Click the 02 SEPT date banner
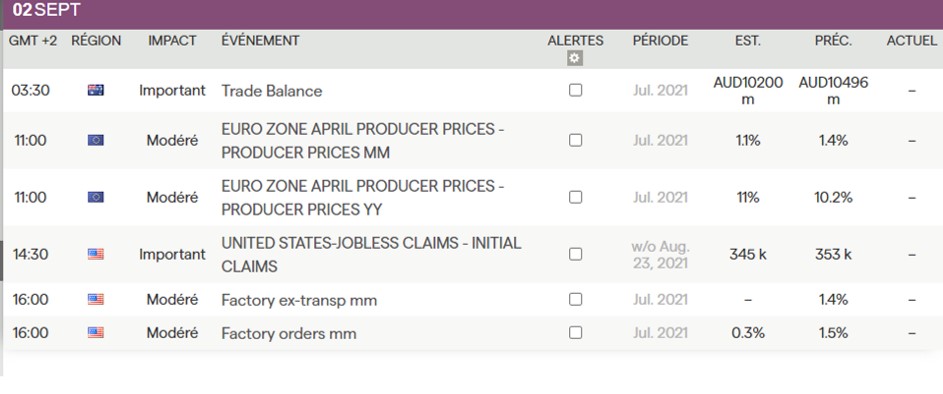943x394 pixels. pyautogui.click(x=46, y=10)
